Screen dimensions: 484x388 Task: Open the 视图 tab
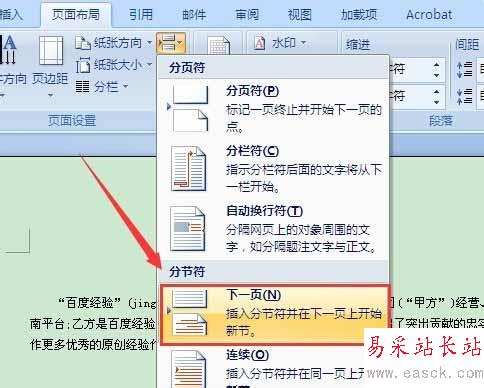click(300, 15)
